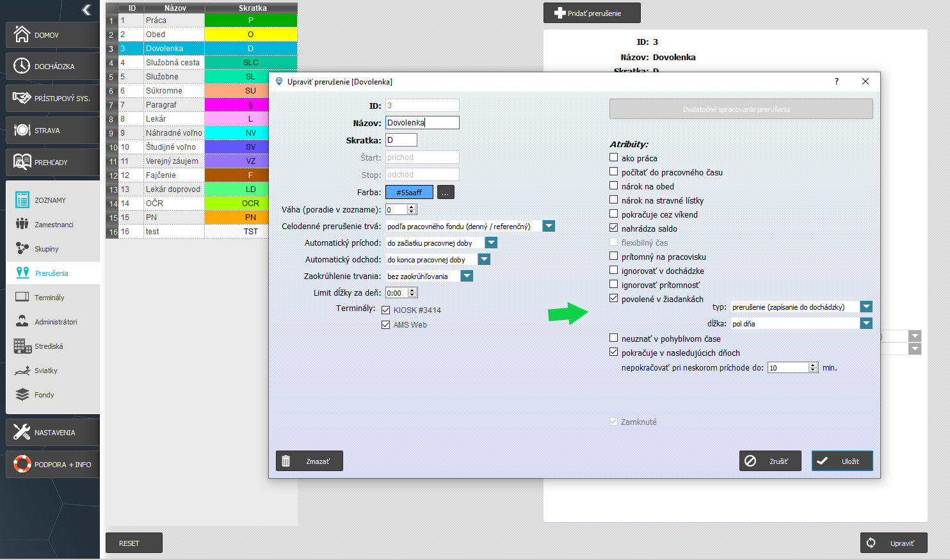The image size is (950, 560).
Task: Sort table by the Názov column header
Action: pyautogui.click(x=175, y=8)
